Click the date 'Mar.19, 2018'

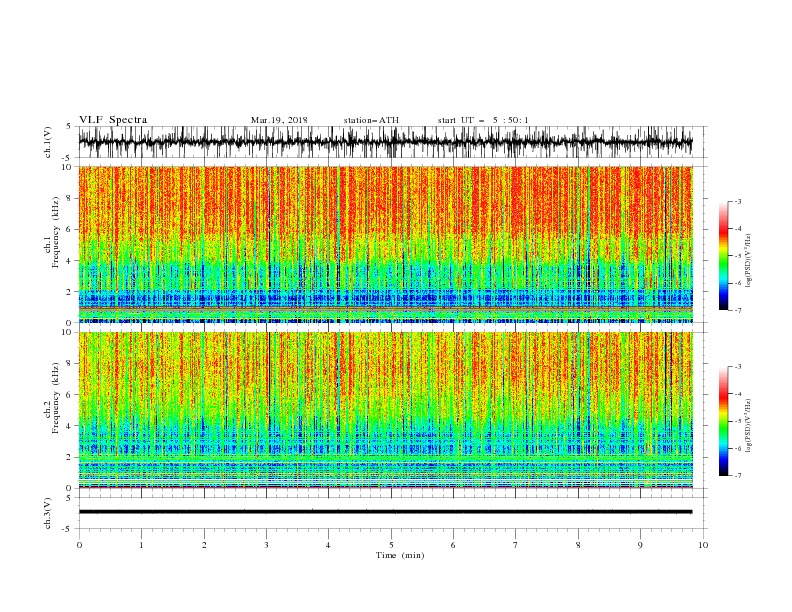279,120
